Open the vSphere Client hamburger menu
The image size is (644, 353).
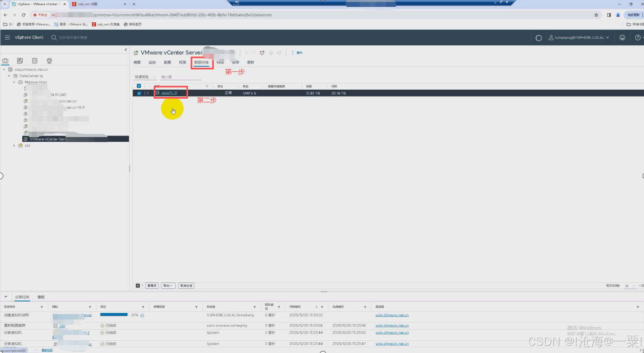[7, 37]
